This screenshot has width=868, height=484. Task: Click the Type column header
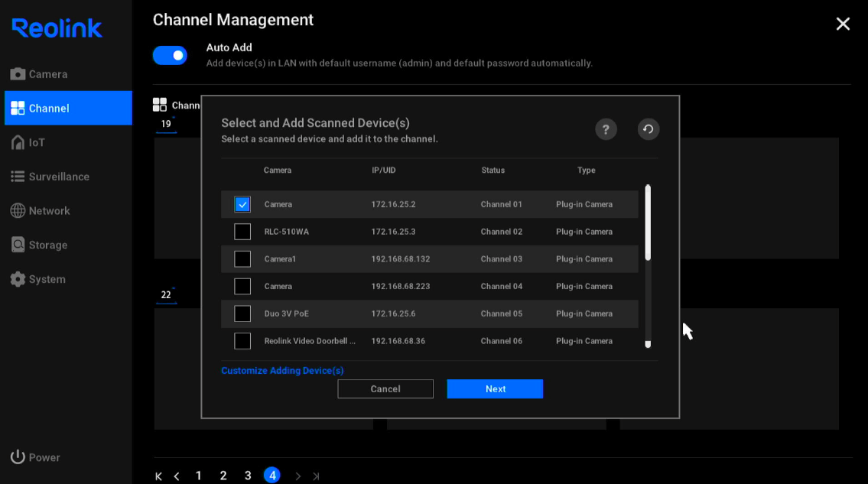point(587,170)
